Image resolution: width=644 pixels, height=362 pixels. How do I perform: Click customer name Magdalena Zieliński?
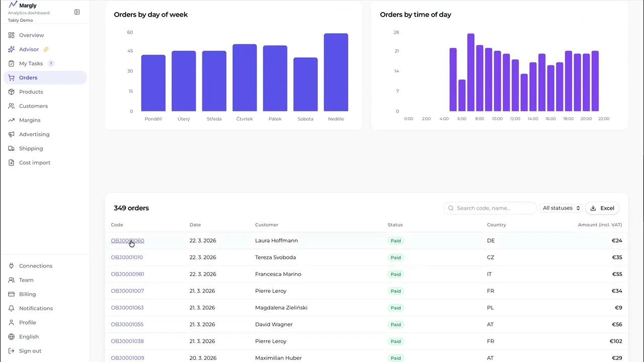[281, 308]
